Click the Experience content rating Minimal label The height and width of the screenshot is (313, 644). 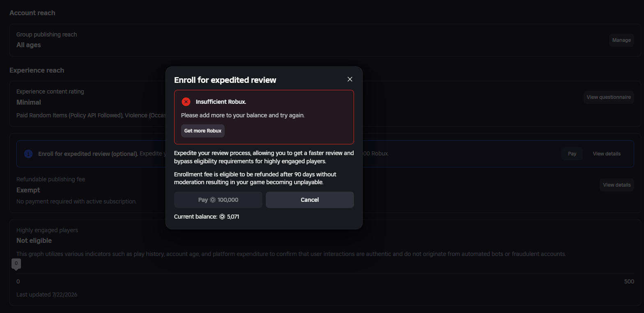(x=29, y=102)
